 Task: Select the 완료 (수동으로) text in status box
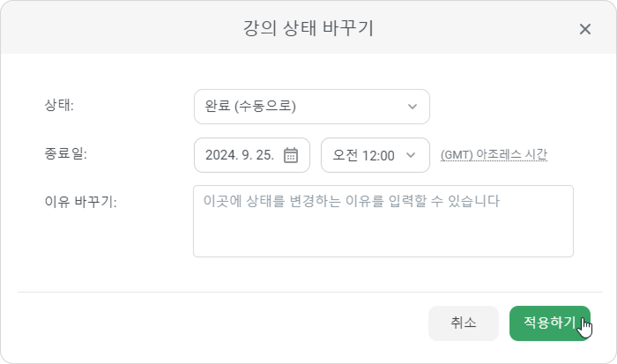pyautogui.click(x=250, y=107)
